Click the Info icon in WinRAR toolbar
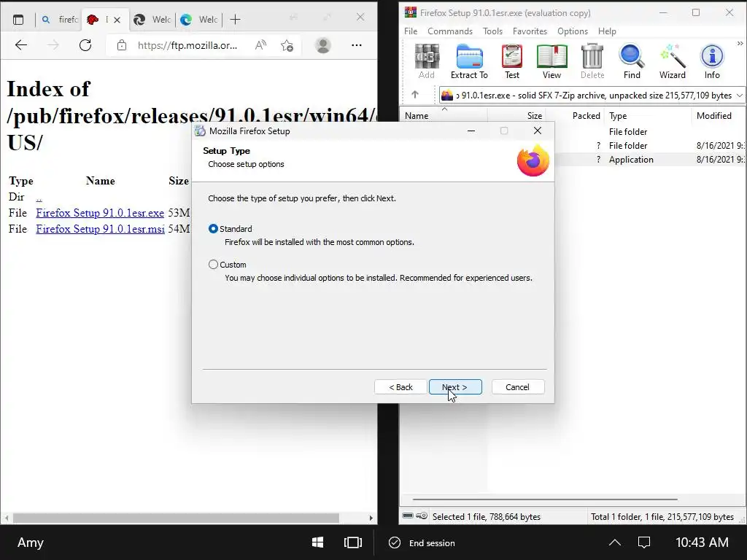This screenshot has height=560, width=747. coord(712,61)
